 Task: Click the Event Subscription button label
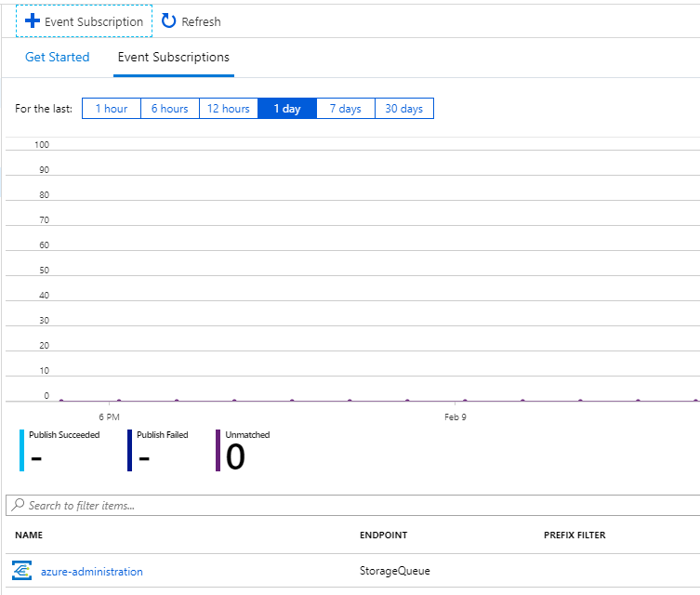click(x=94, y=21)
